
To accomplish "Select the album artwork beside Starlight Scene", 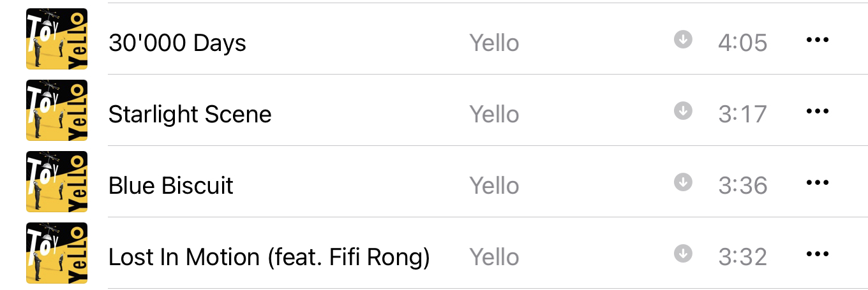I will (x=57, y=110).
